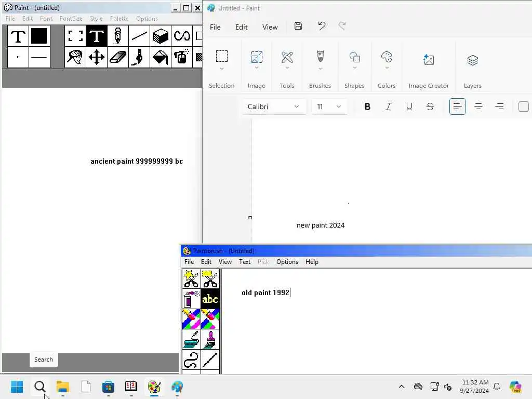Open View menu in Paintbrush window

pos(225,262)
